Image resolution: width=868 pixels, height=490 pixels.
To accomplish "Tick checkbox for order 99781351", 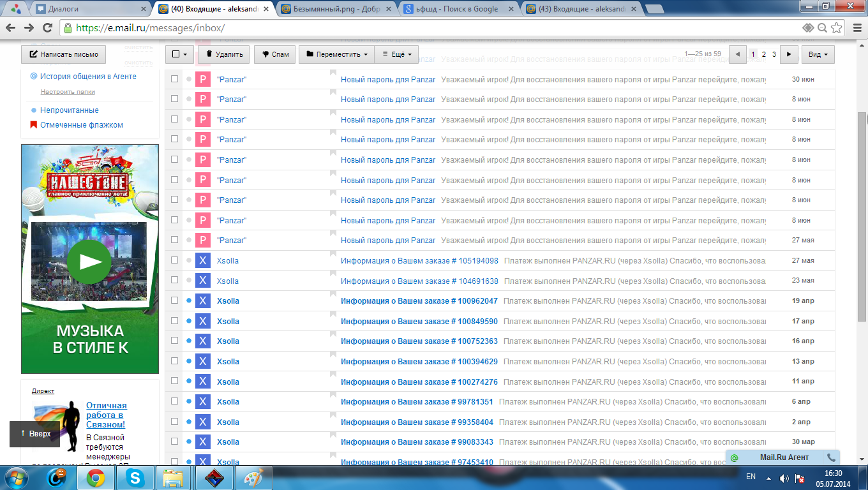I will pyautogui.click(x=174, y=401).
